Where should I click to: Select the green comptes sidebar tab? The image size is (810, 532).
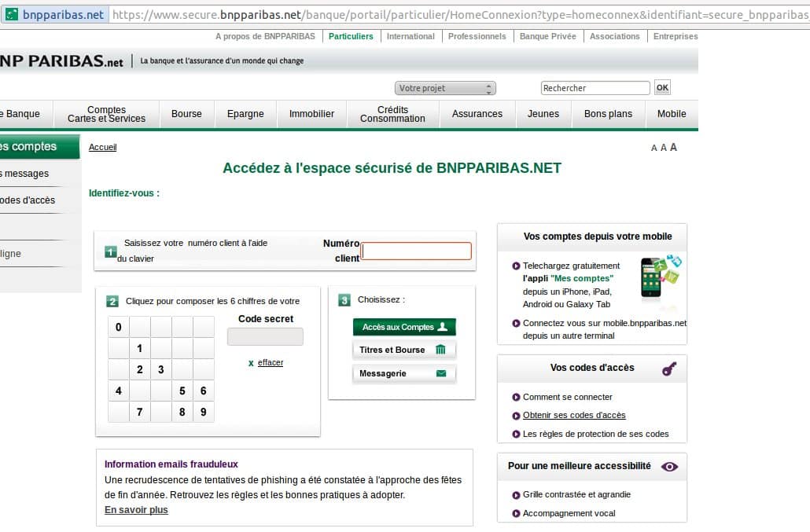point(40,146)
